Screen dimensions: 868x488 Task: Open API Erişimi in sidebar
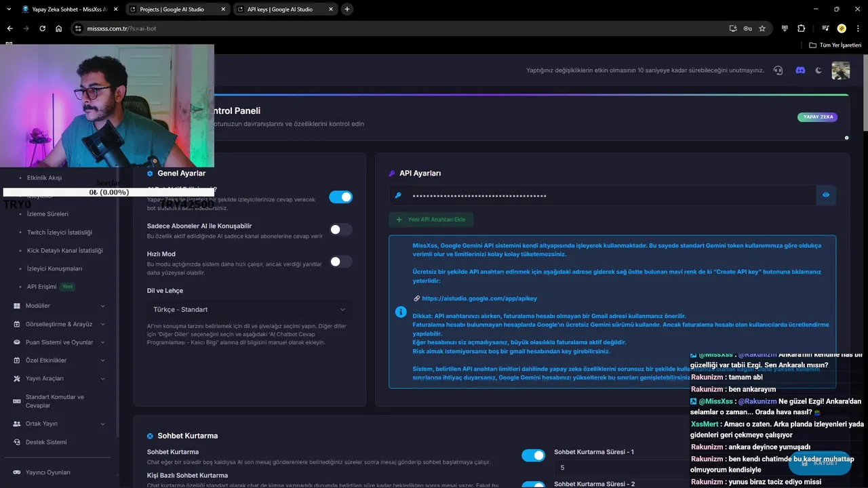(42, 287)
